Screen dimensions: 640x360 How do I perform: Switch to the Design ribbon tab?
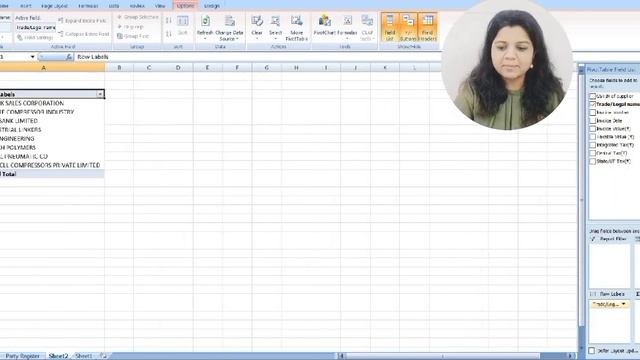click(x=211, y=6)
